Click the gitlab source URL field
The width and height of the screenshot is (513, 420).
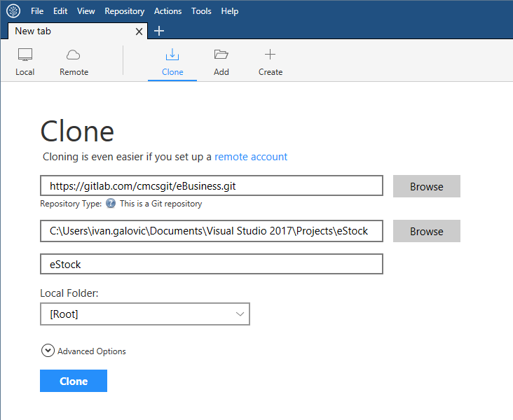(212, 186)
